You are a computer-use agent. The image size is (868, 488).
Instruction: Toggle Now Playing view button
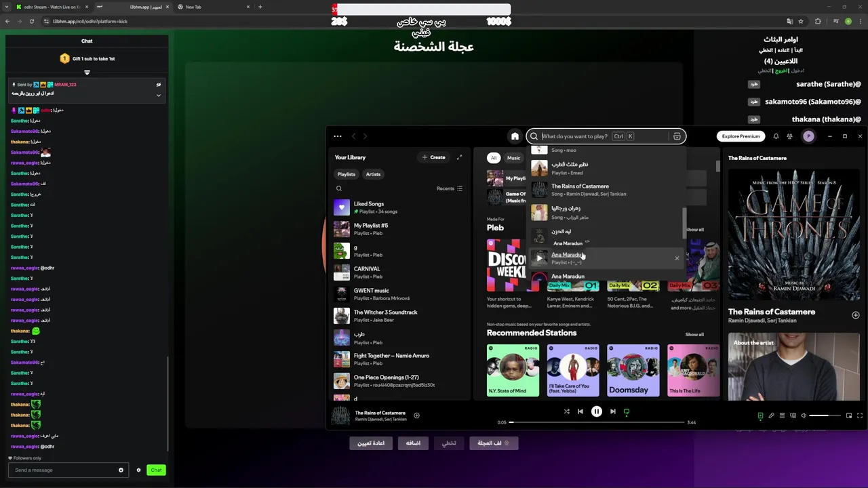point(760,415)
